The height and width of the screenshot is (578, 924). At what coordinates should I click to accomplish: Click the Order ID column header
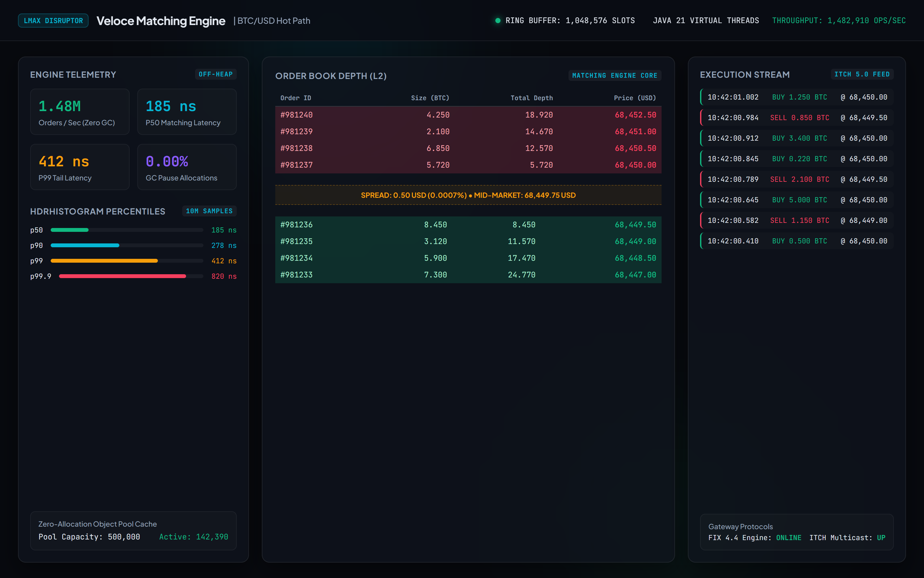pos(296,98)
